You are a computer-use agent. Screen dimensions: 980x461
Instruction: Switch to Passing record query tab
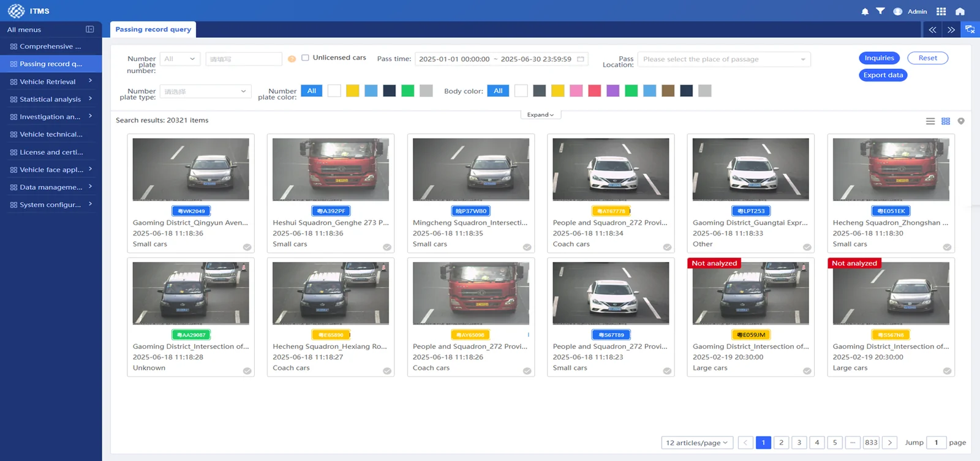click(153, 29)
